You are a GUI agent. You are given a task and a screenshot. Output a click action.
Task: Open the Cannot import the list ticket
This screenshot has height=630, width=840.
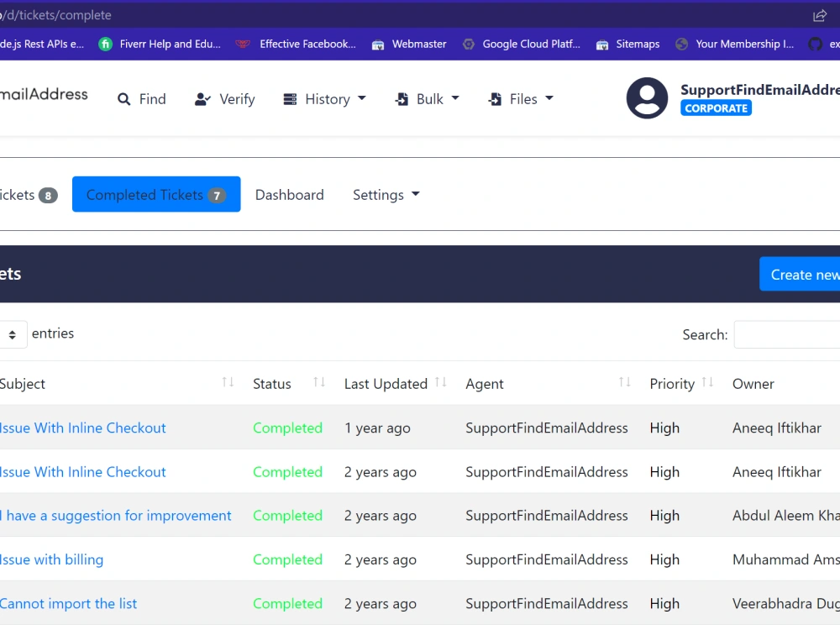(68, 604)
